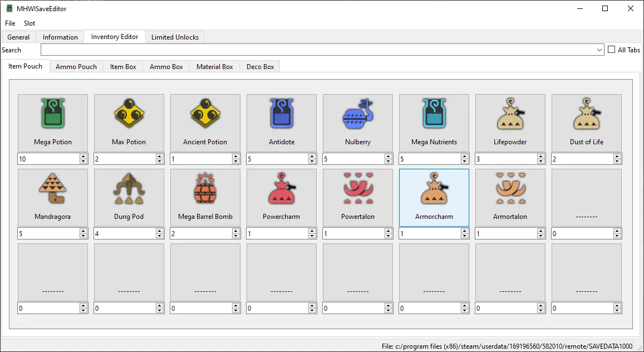Select the Armorcharm item icon
Image resolution: width=644 pixels, height=352 pixels.
(x=434, y=188)
